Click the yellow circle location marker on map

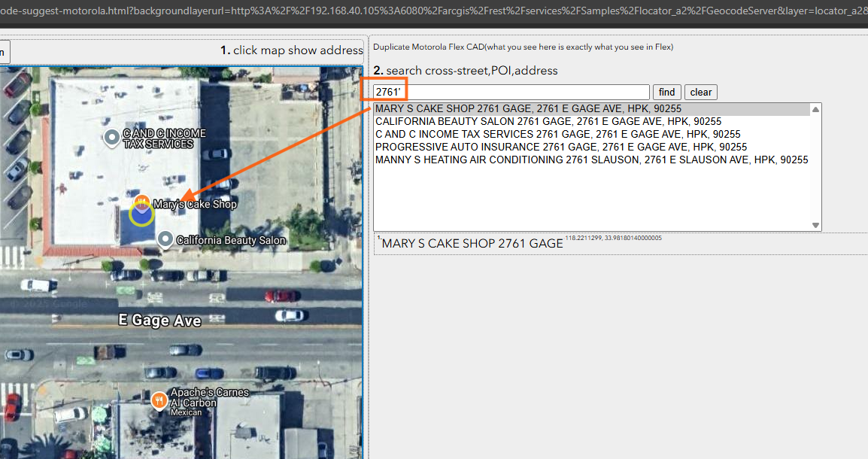click(x=141, y=214)
